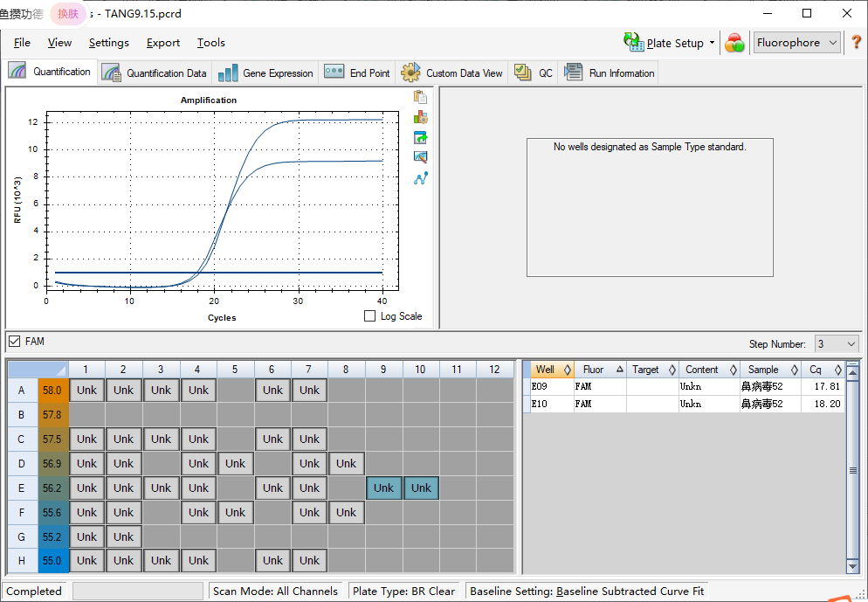The height and width of the screenshot is (602, 868).
Task: Select plate row E header
Action: [x=22, y=488]
